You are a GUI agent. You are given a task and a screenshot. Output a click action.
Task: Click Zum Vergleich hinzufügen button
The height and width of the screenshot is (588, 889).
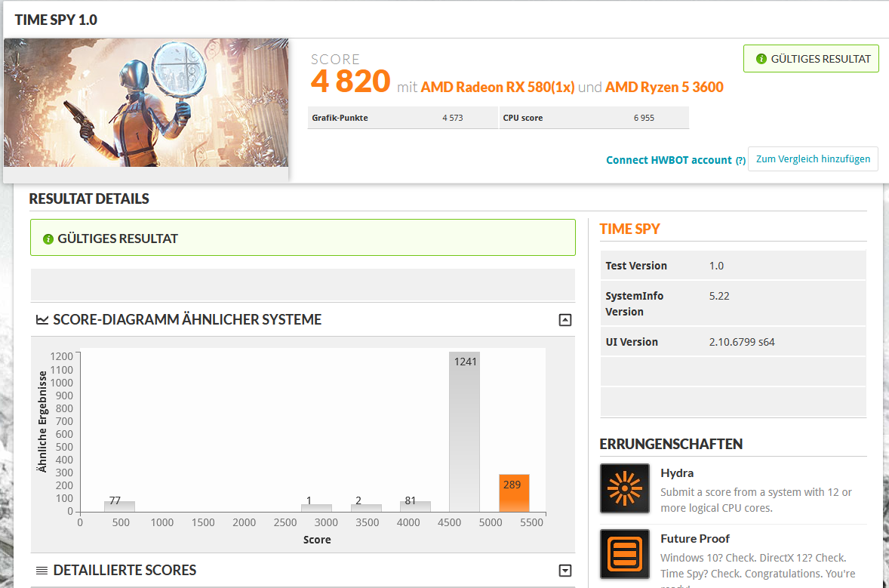pos(813,159)
